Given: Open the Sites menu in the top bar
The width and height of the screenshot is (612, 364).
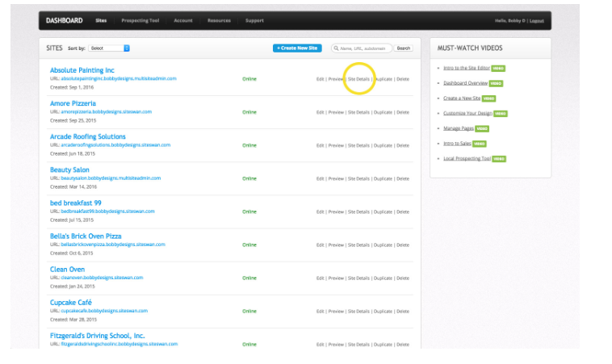Looking at the screenshot, I should [x=101, y=20].
